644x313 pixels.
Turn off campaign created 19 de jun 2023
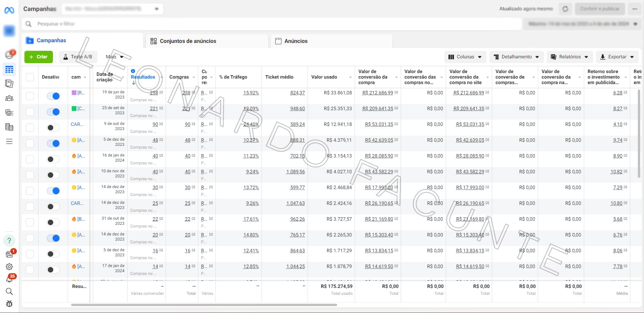(53, 96)
